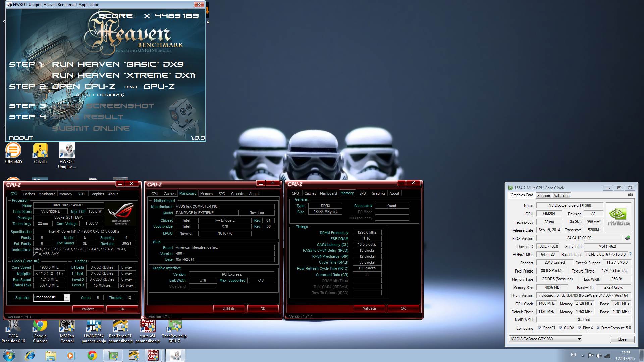Click Validate in the CPU tab CPU-Z window

88,309
